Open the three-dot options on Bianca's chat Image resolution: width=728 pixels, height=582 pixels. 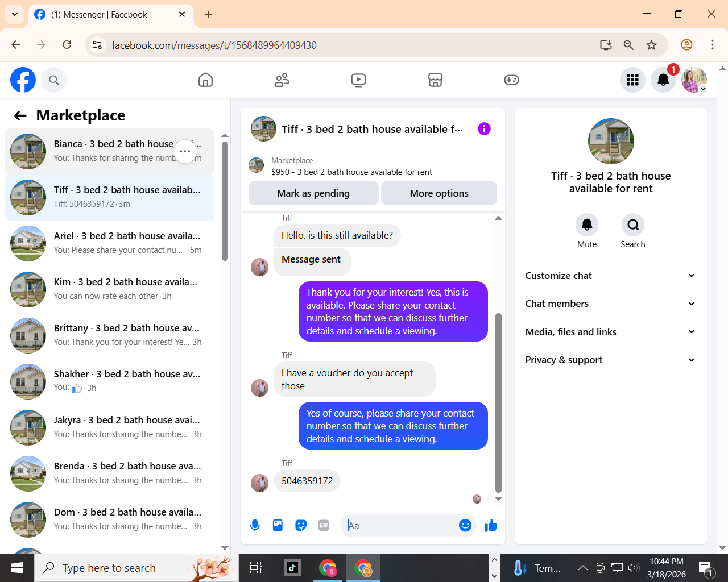click(185, 151)
